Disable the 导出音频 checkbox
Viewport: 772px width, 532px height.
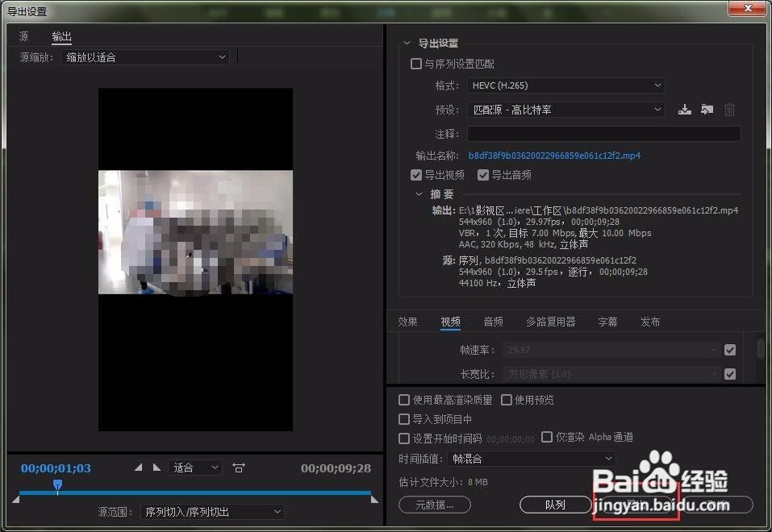483,174
